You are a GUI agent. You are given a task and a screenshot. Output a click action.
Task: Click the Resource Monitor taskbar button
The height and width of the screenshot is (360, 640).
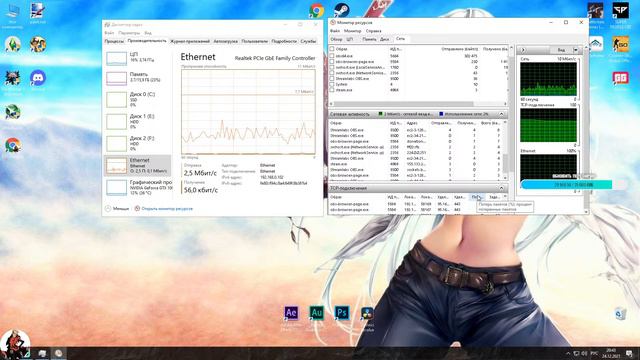[58, 353]
